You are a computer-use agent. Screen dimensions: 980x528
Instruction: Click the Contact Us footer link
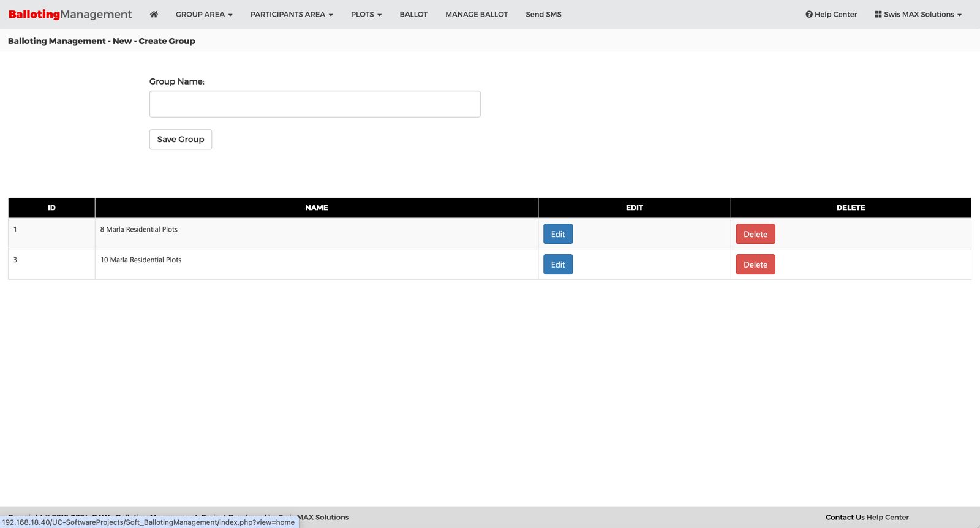pos(845,517)
